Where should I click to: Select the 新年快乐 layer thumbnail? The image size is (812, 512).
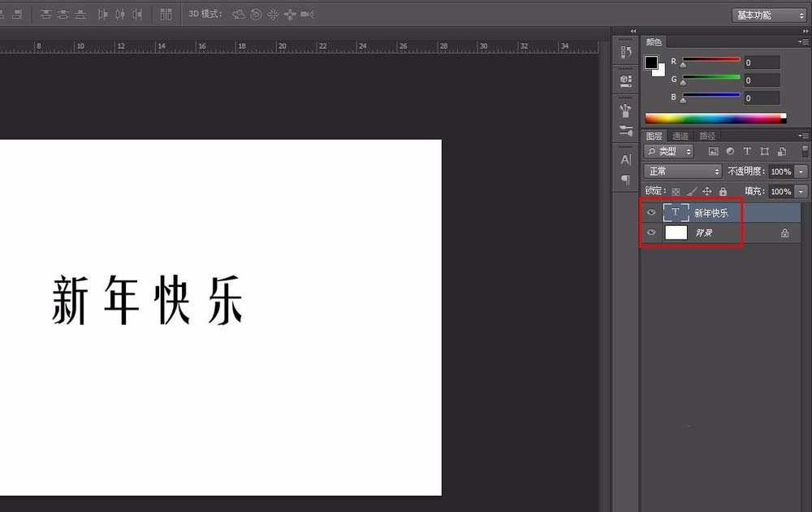point(675,212)
